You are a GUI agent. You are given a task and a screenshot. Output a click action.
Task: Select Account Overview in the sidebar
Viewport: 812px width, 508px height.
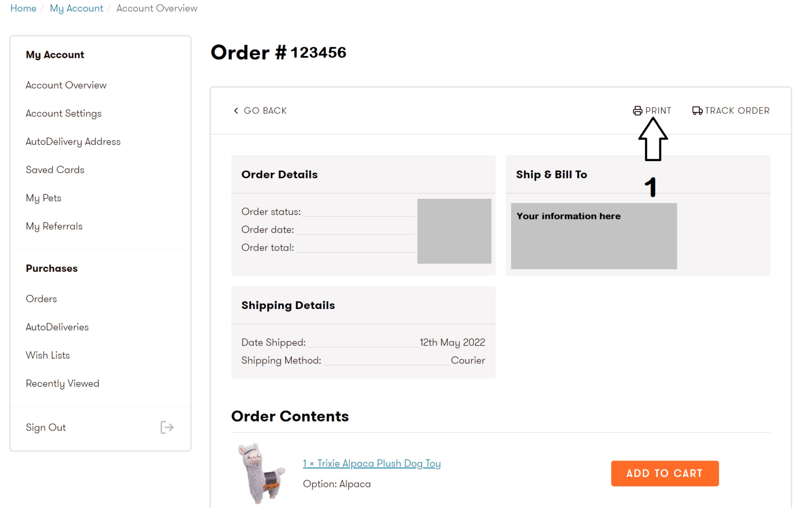click(x=66, y=85)
